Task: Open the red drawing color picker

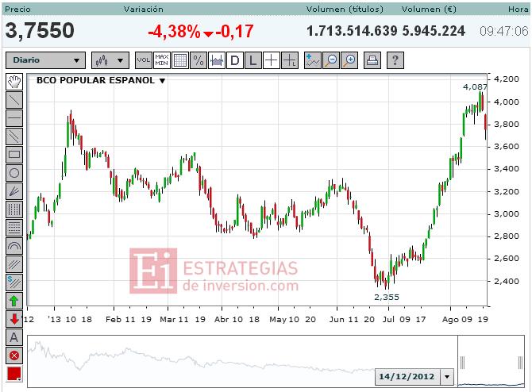Action: (x=14, y=374)
